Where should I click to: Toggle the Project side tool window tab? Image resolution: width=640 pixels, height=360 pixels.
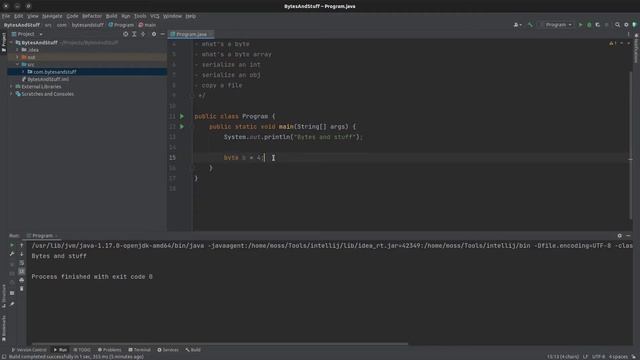4,42
